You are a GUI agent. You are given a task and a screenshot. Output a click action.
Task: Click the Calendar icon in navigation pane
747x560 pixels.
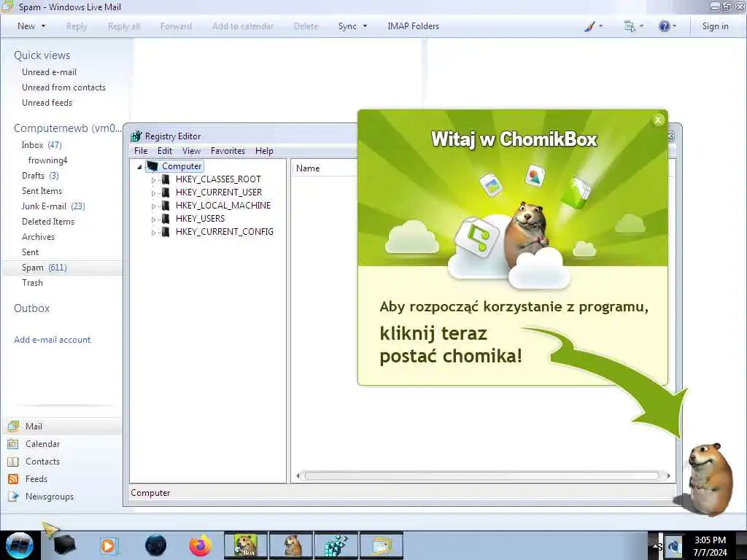[x=13, y=444]
